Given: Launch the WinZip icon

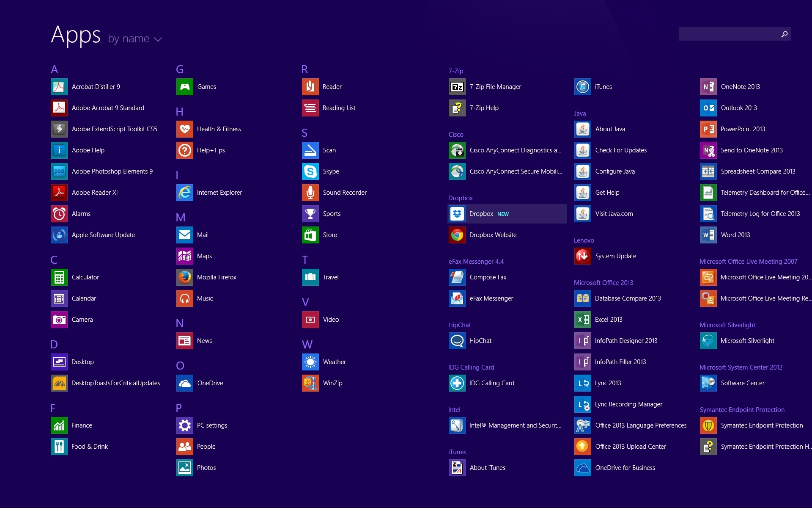Looking at the screenshot, I should pos(310,383).
